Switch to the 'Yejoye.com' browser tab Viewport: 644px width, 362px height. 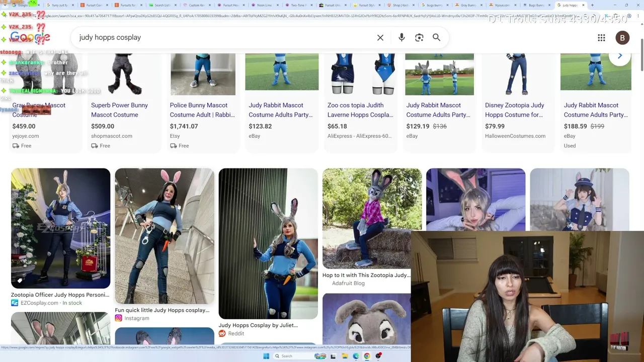click(x=503, y=5)
